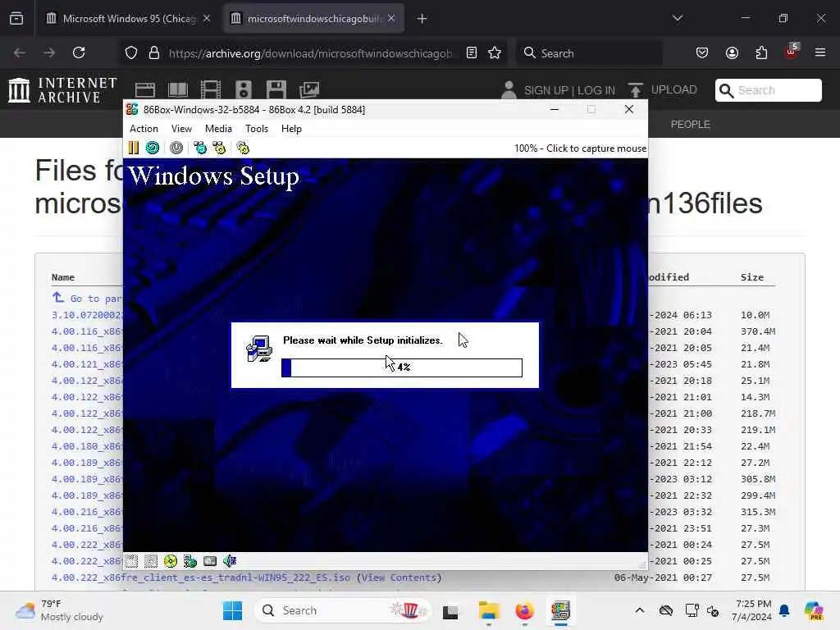Open the Firefox extensions puzzle icon
The width and height of the screenshot is (840, 630).
[761, 52]
